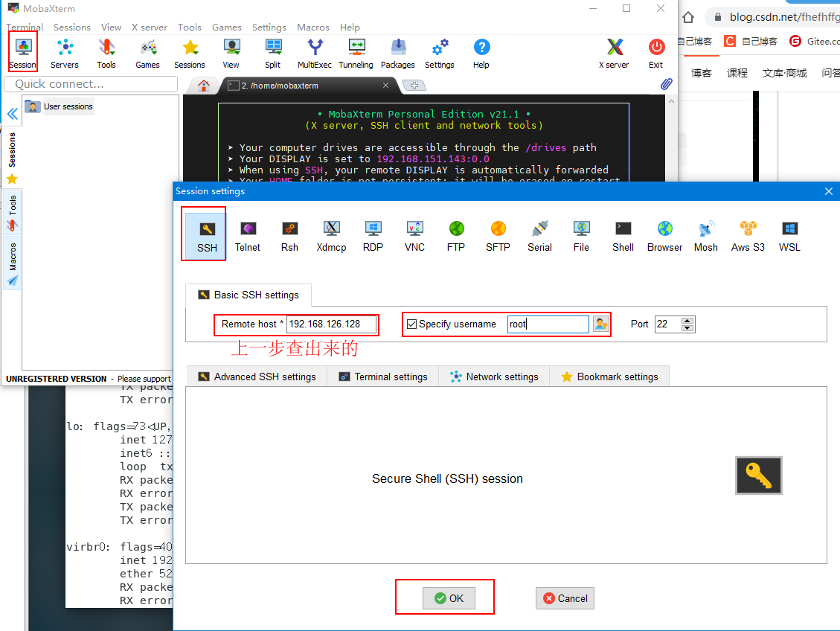Select Serial session type
Image resolution: width=840 pixels, height=631 pixels.
(x=540, y=236)
